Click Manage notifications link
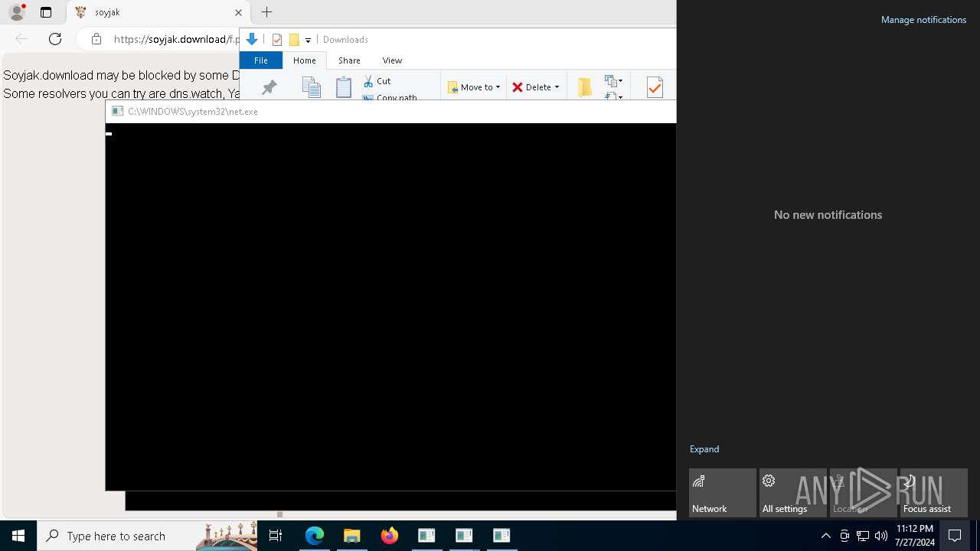 pos(923,20)
